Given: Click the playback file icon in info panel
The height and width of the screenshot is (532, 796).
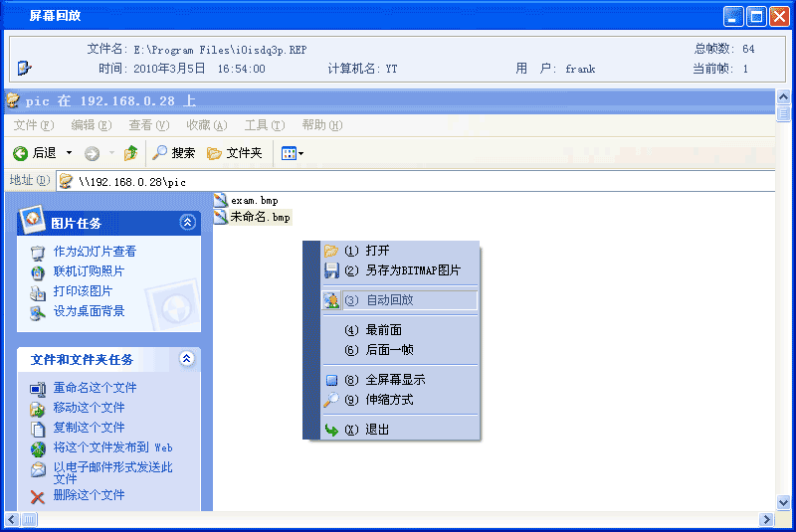Looking at the screenshot, I should pos(24,69).
